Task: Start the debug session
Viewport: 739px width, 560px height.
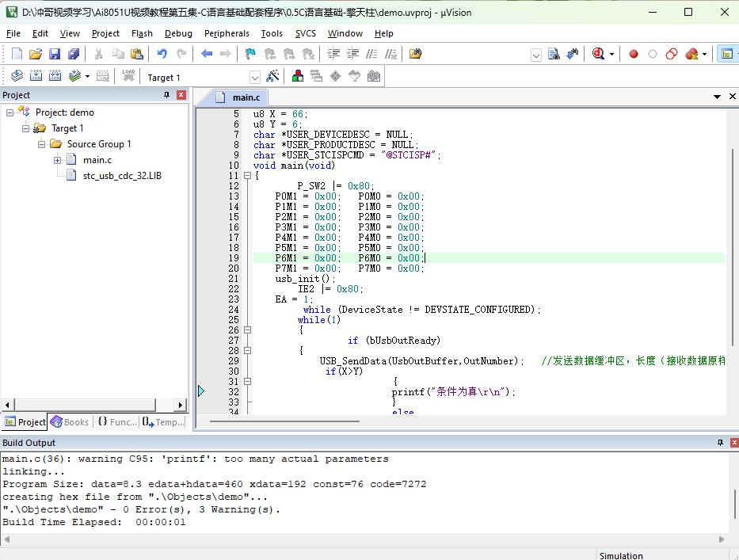Action: (598, 54)
